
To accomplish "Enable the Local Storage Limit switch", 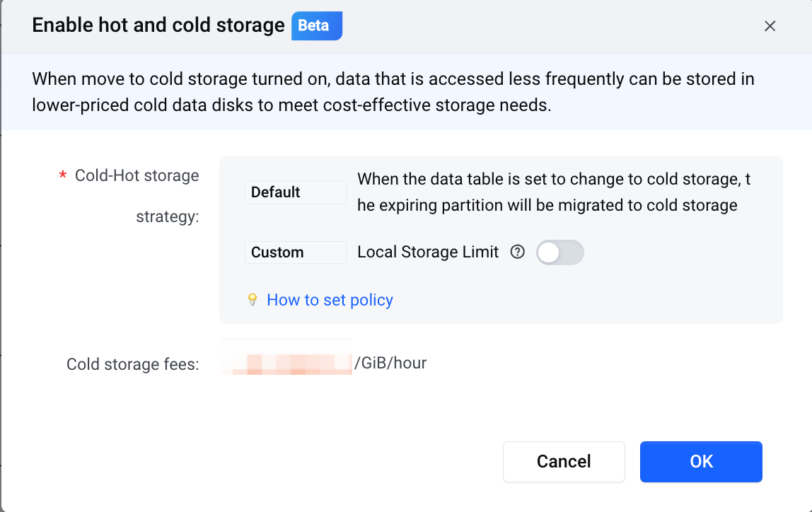I will pos(559,252).
